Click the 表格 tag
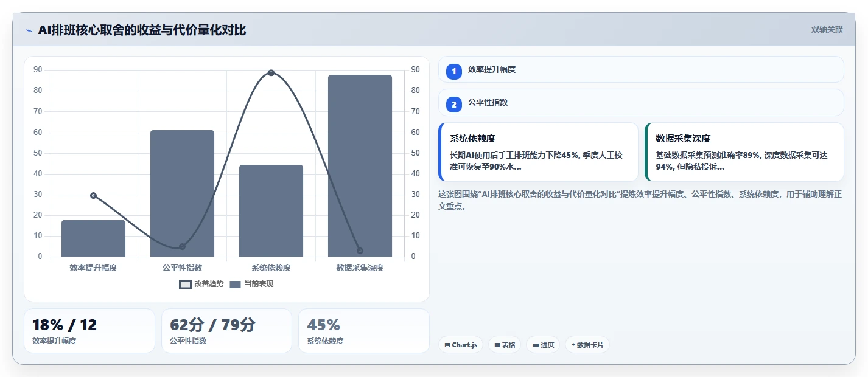Viewport: 868px width, 377px height. coord(505,345)
